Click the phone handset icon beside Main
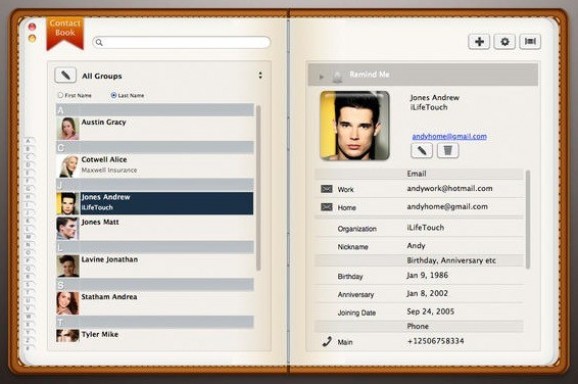578x384 pixels. [327, 342]
